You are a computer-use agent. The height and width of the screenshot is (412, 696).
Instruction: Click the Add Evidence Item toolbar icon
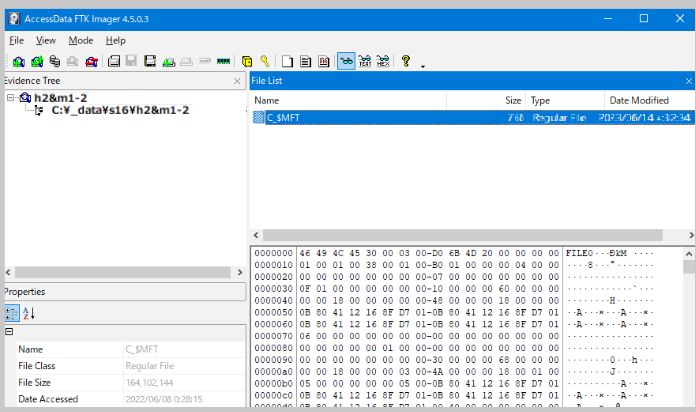[x=18, y=61]
